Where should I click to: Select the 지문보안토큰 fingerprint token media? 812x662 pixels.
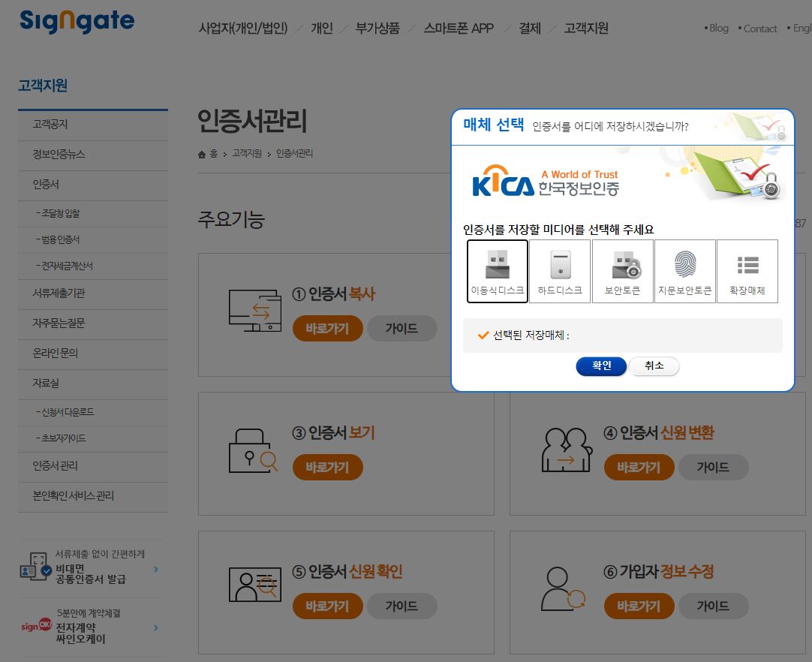(684, 271)
